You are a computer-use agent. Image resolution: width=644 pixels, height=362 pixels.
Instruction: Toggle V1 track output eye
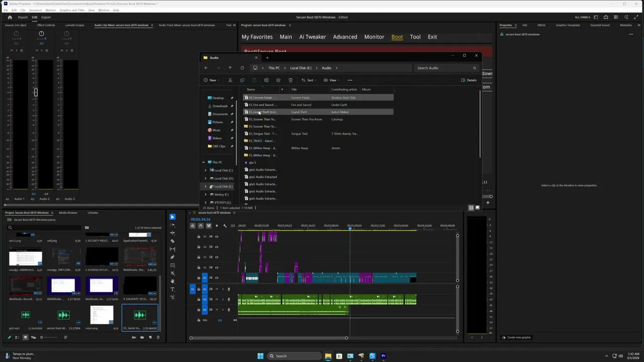coord(217,278)
